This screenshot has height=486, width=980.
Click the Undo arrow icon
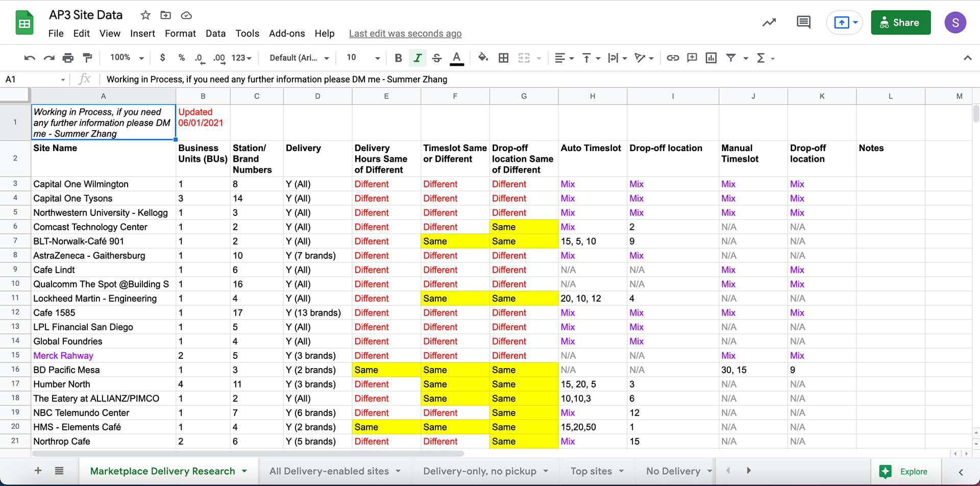click(30, 58)
